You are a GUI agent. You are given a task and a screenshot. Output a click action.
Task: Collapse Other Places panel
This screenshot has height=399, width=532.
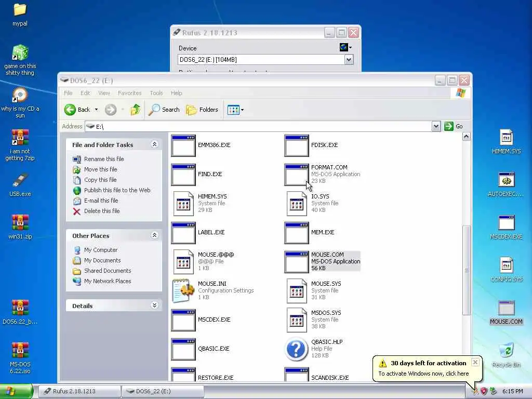pyautogui.click(x=154, y=235)
